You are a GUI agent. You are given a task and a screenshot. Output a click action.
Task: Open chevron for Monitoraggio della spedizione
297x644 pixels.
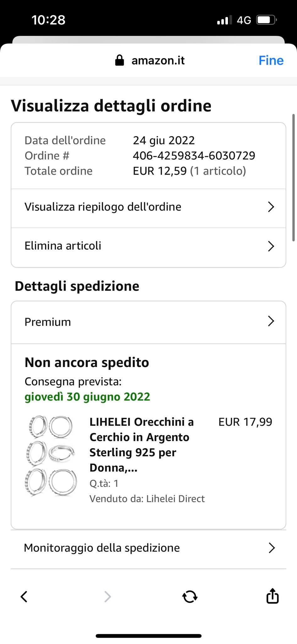pyautogui.click(x=272, y=548)
